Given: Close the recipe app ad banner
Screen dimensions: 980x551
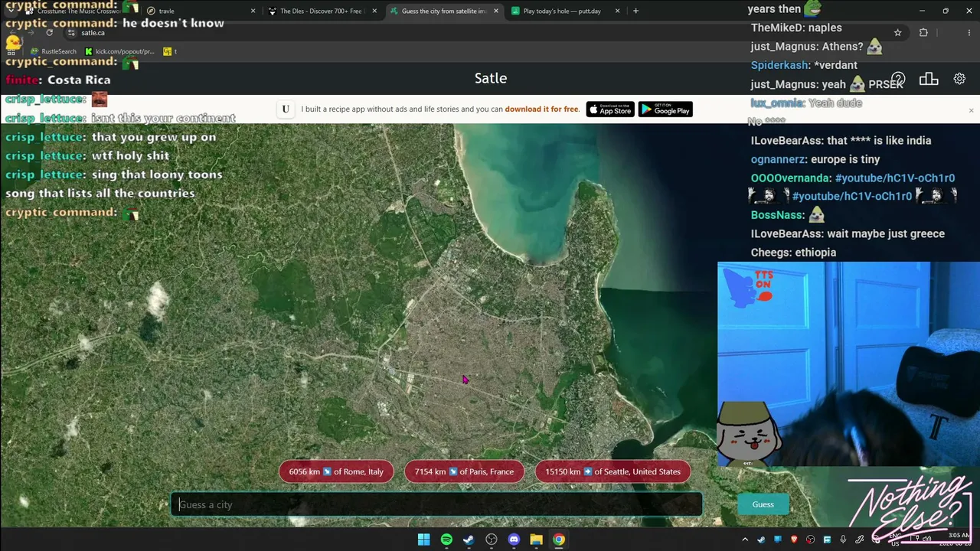Looking at the screenshot, I should 971,110.
